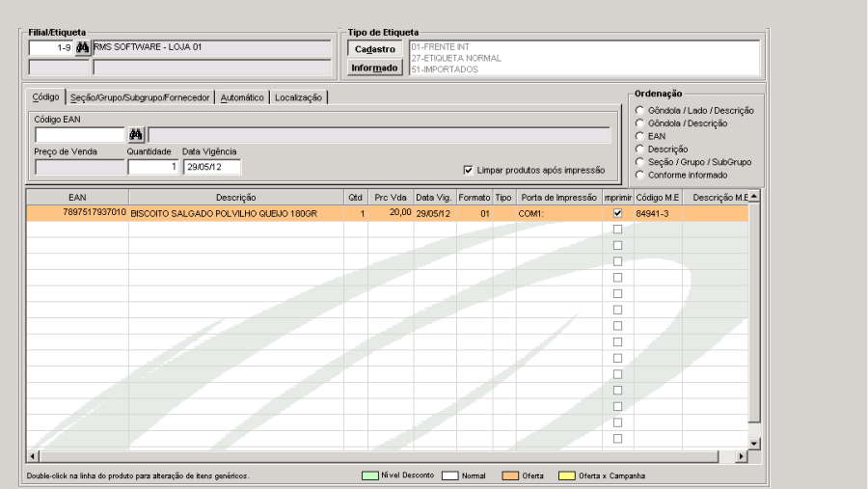Click the horizontal scroll right arrow

(741, 456)
